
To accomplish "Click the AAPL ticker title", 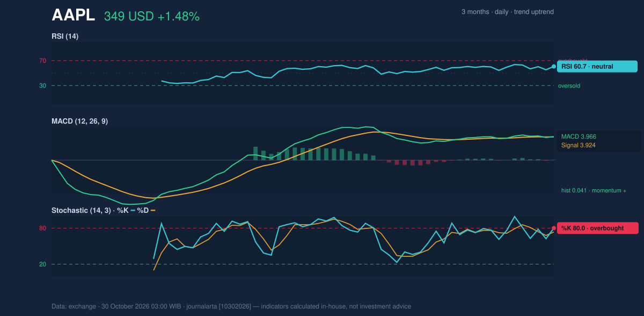I will click(x=73, y=16).
